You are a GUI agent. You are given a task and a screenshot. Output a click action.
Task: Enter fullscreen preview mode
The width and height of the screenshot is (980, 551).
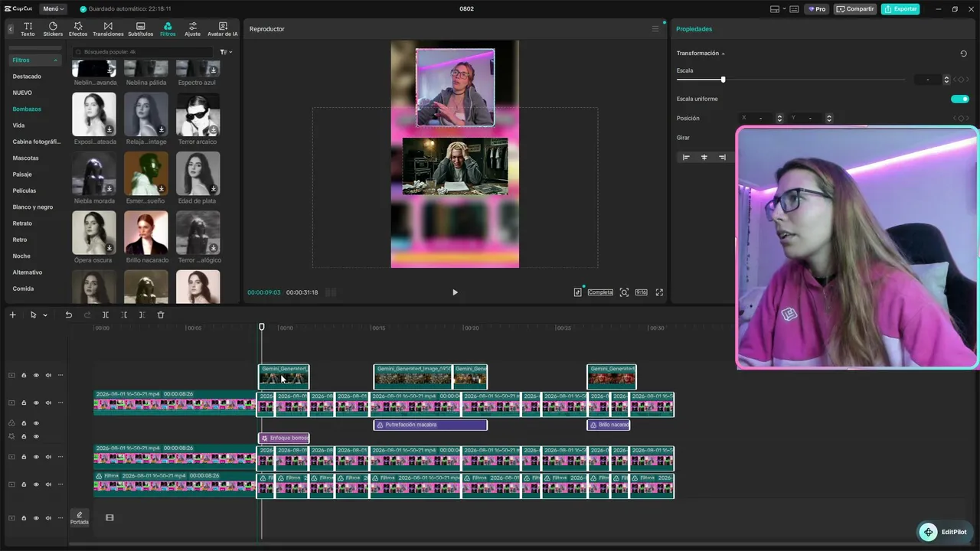click(659, 292)
